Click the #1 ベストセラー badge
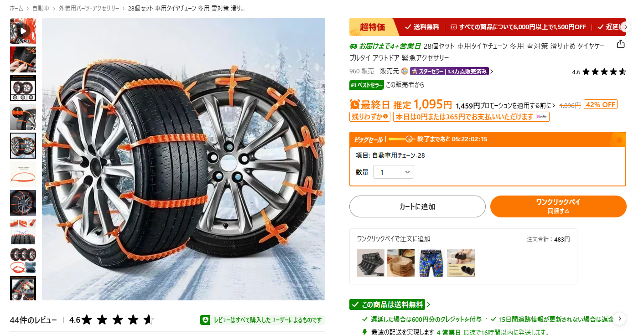This screenshot has width=644, height=335. 367,85
